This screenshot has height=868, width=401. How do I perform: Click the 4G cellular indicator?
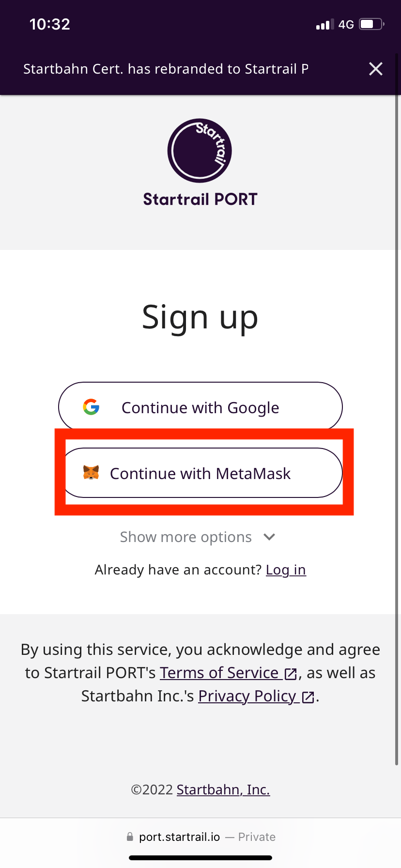347,24
